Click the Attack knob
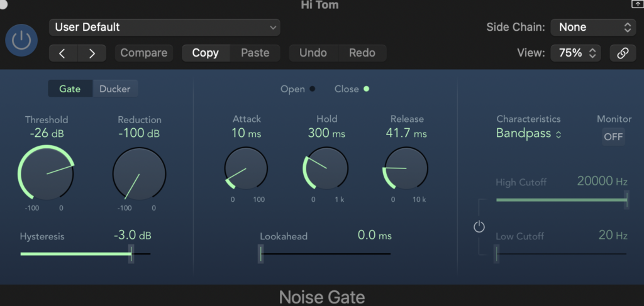 coord(246,168)
